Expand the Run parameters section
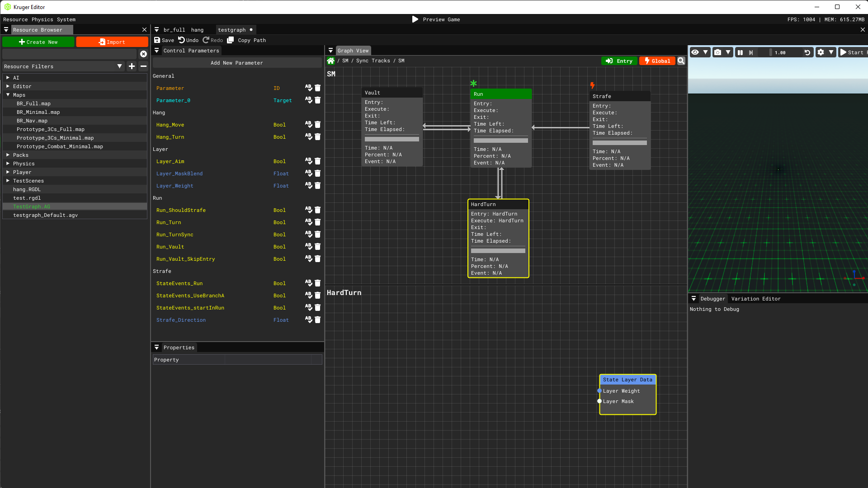 [157, 198]
